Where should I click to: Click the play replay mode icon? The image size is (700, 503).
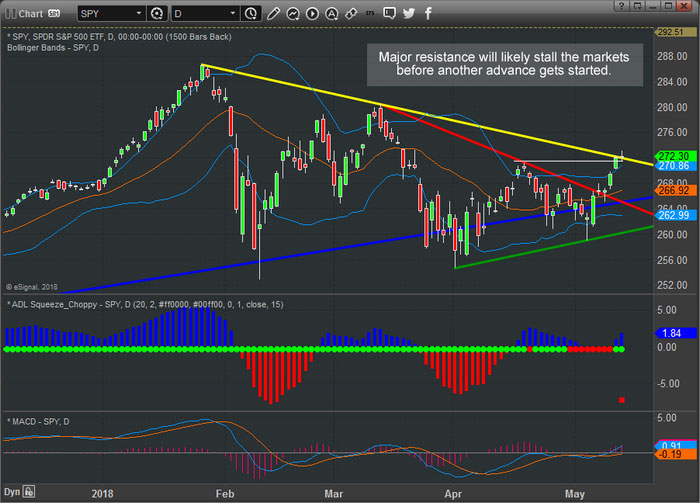tap(312, 14)
